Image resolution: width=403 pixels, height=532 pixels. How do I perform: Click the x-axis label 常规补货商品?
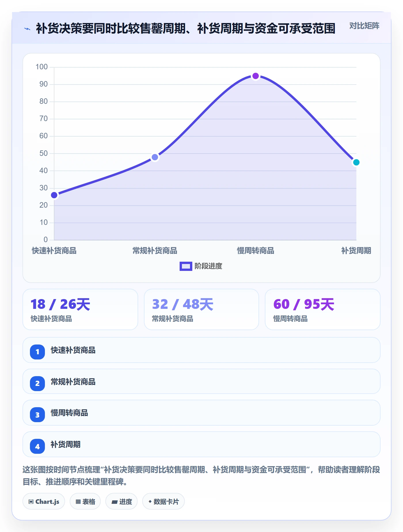[x=155, y=251]
